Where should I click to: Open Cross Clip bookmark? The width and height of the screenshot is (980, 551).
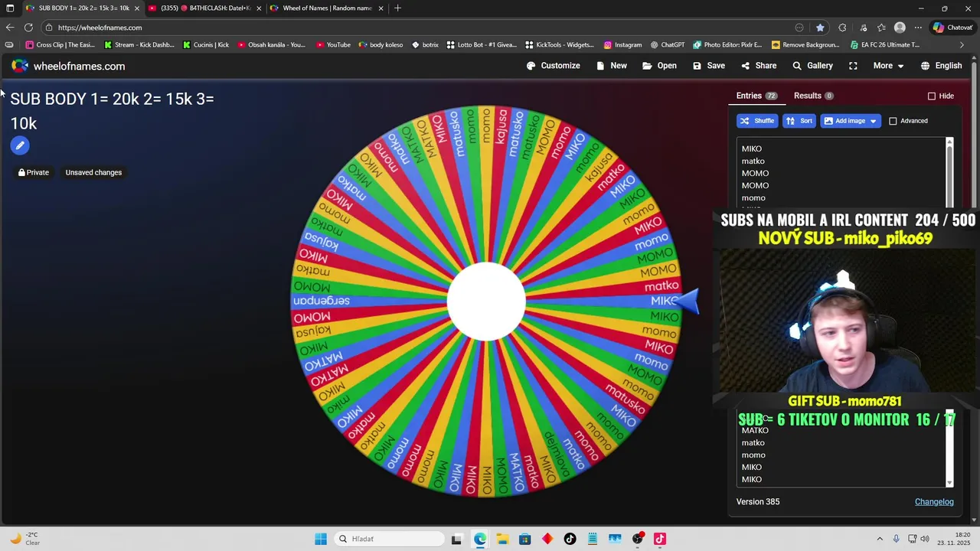click(x=60, y=45)
